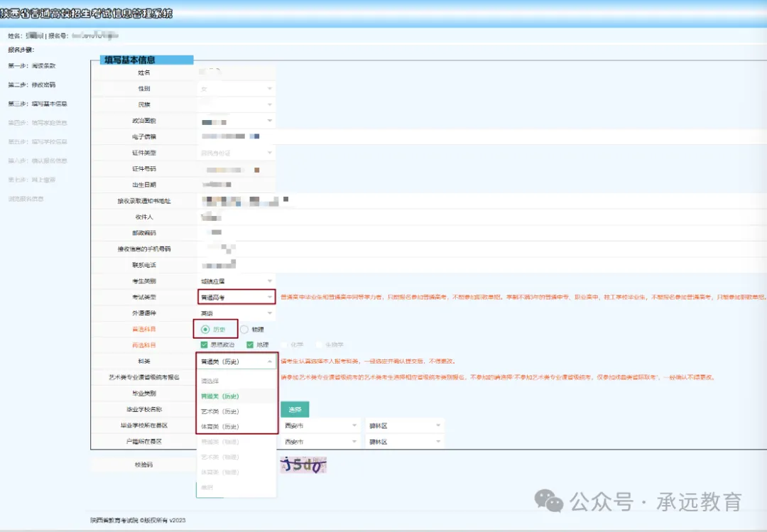
Task: Focus the 邮政编码 input field
Action: click(x=482, y=233)
